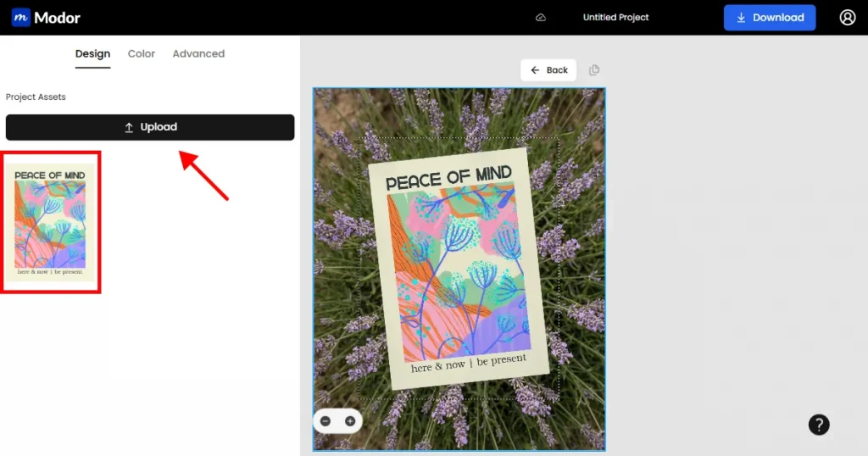Screen dimensions: 868x456
Task: Select the Peace of Mind poster on canvas
Action: tap(459, 271)
